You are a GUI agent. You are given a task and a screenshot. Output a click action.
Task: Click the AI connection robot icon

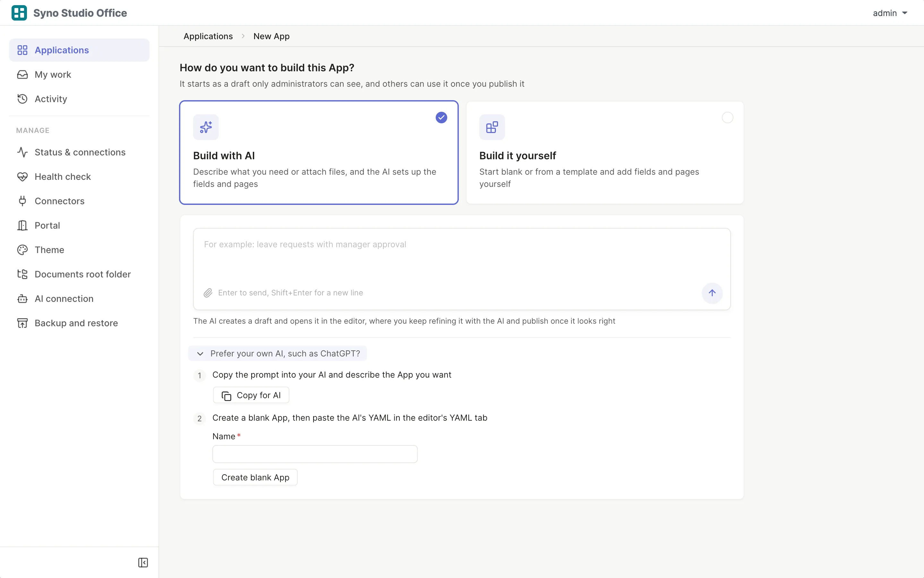22,299
